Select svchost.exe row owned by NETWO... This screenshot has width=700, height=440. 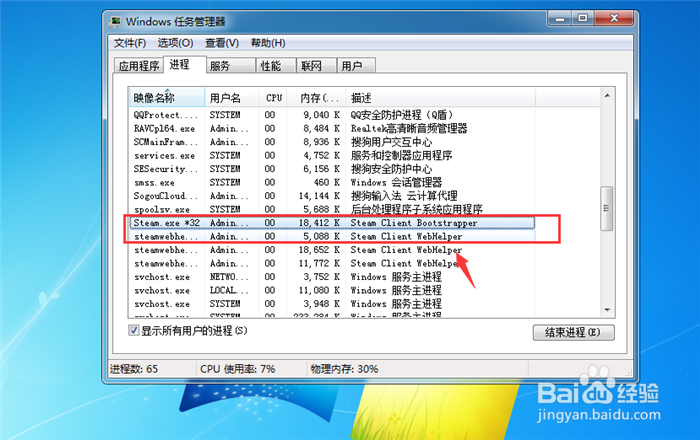pyautogui.click(x=332, y=277)
